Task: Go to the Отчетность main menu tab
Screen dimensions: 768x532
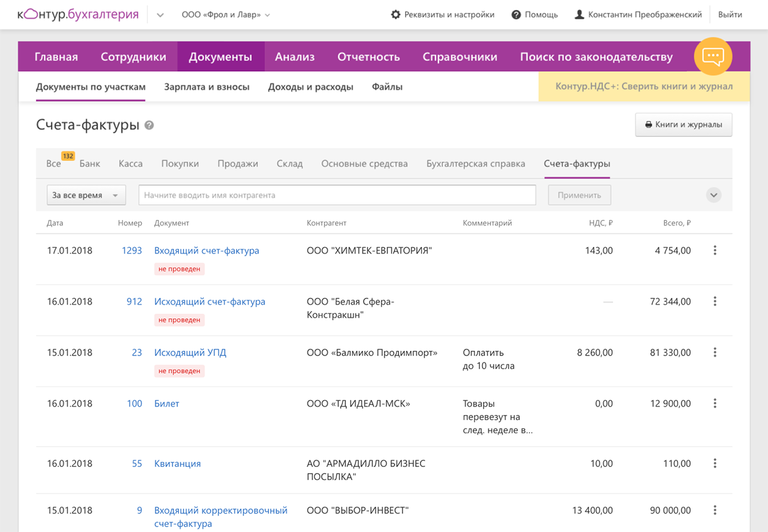Action: click(369, 57)
